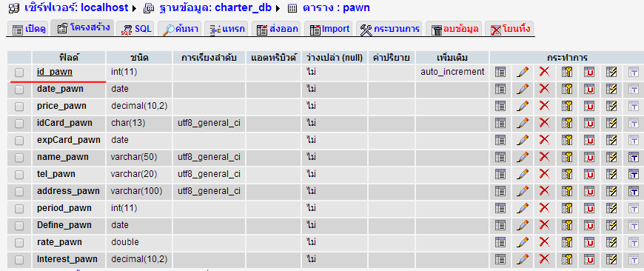Enable the name_pawn row checkbox
The height and width of the screenshot is (271, 644).
[x=19, y=158]
